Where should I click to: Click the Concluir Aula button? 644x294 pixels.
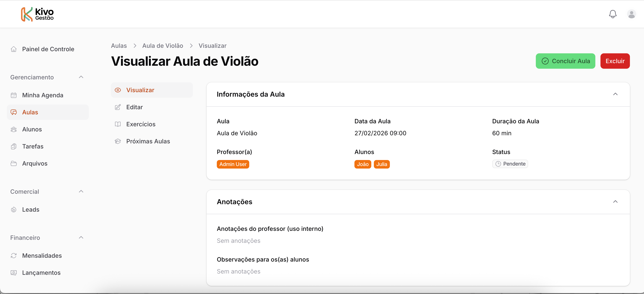click(x=565, y=61)
